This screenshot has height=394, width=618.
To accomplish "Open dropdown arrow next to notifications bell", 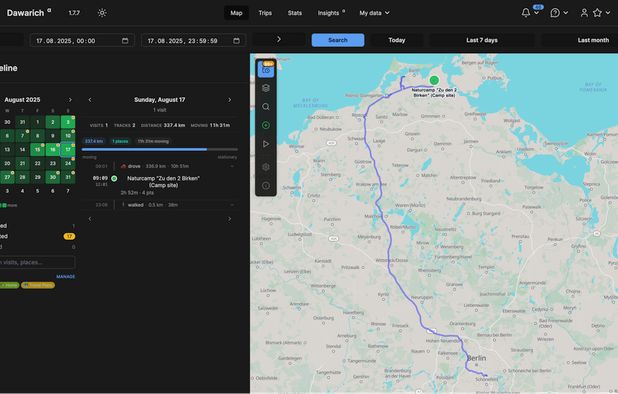I will coord(536,13).
